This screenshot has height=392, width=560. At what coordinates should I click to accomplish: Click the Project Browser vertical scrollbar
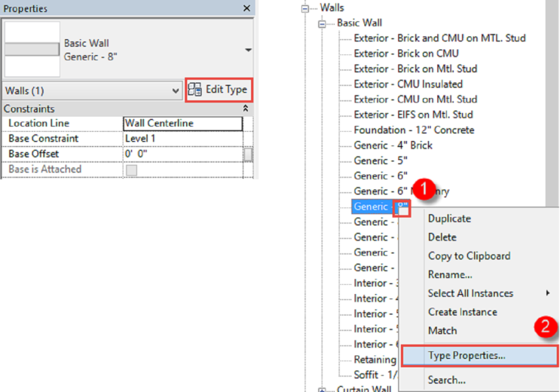point(552,103)
